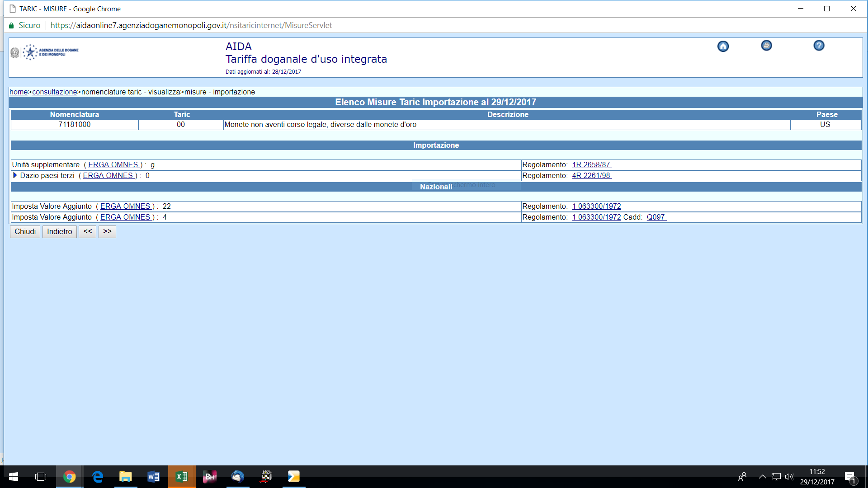This screenshot has width=868, height=488.
Task: Open Task View on taskbar
Action: (41, 477)
